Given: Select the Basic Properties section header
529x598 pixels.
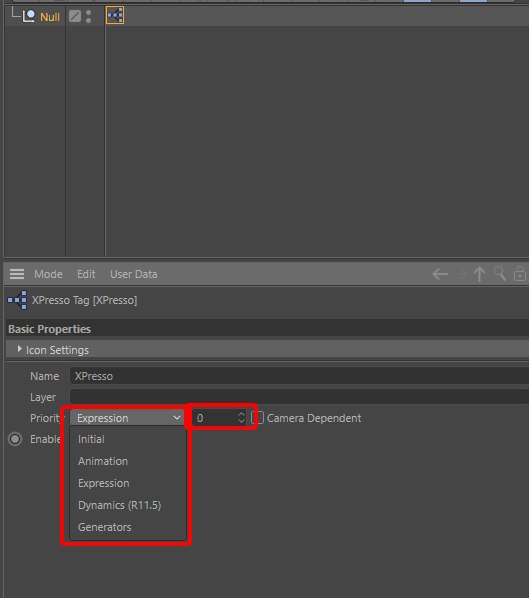Looking at the screenshot, I should [267, 329].
